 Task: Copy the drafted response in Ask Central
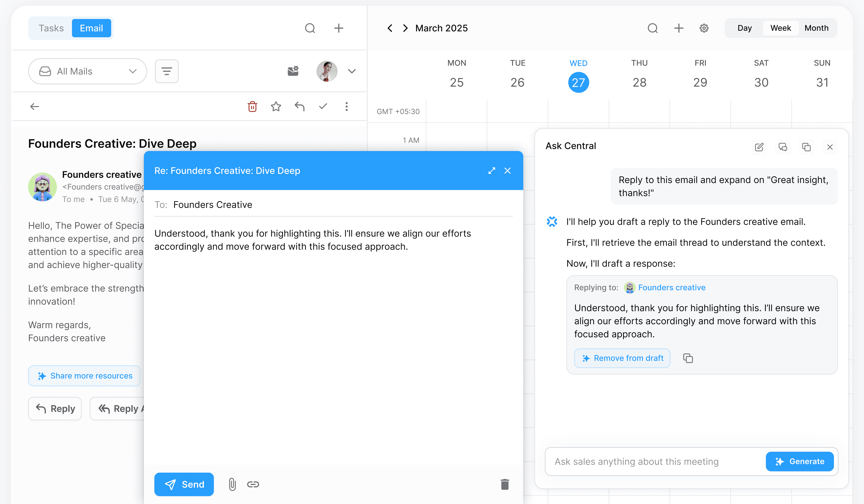click(x=688, y=358)
